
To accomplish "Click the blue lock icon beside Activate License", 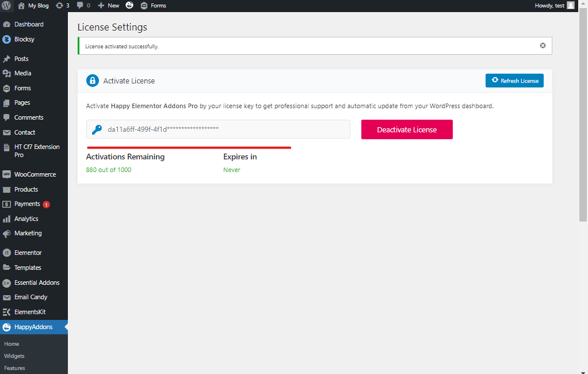I will click(93, 81).
